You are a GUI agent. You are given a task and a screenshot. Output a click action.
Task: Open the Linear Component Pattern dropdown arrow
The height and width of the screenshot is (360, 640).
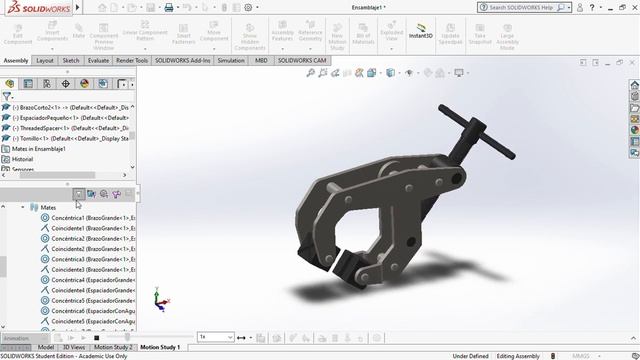click(x=145, y=49)
